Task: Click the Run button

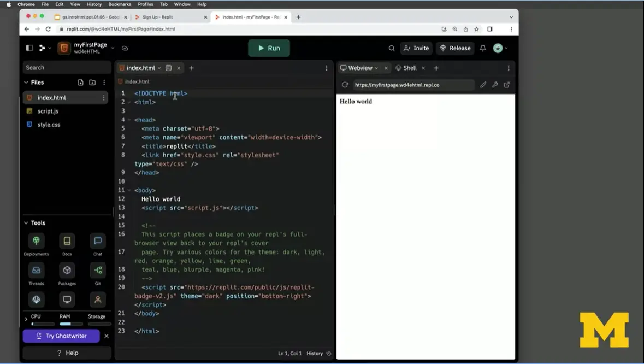Action: (x=268, y=48)
